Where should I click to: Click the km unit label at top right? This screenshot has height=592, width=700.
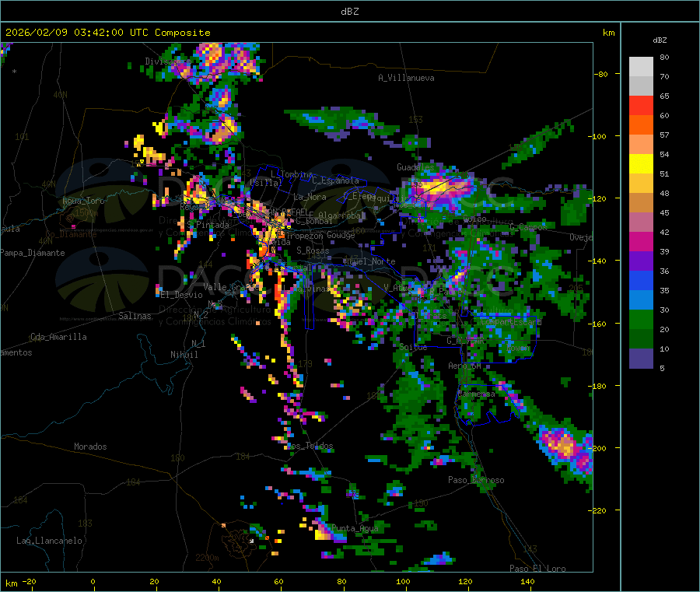608,33
